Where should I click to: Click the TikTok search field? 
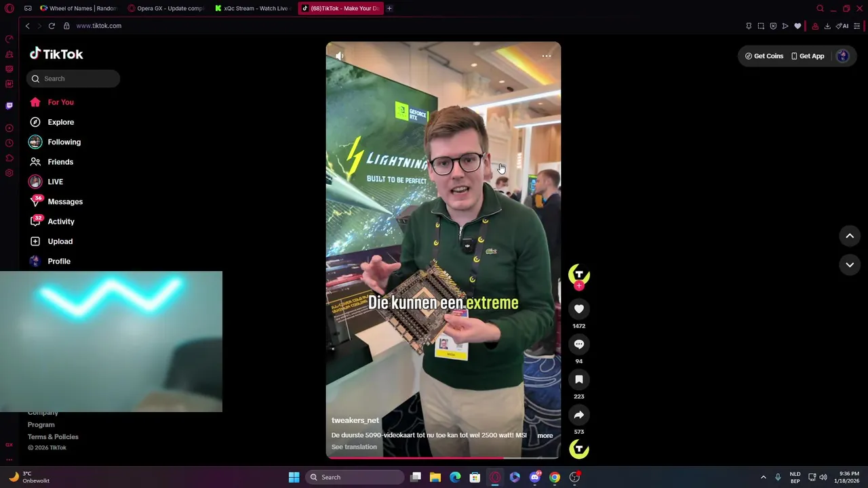[x=73, y=79]
